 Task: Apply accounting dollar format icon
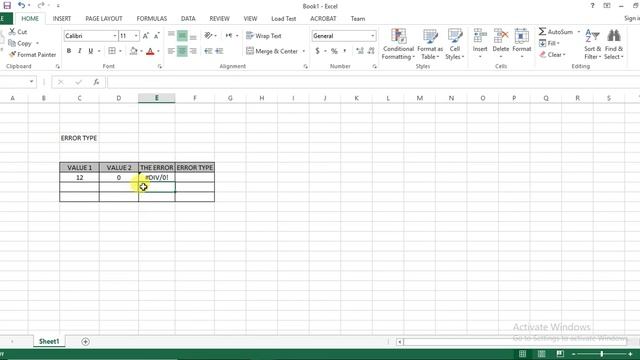[x=317, y=51]
